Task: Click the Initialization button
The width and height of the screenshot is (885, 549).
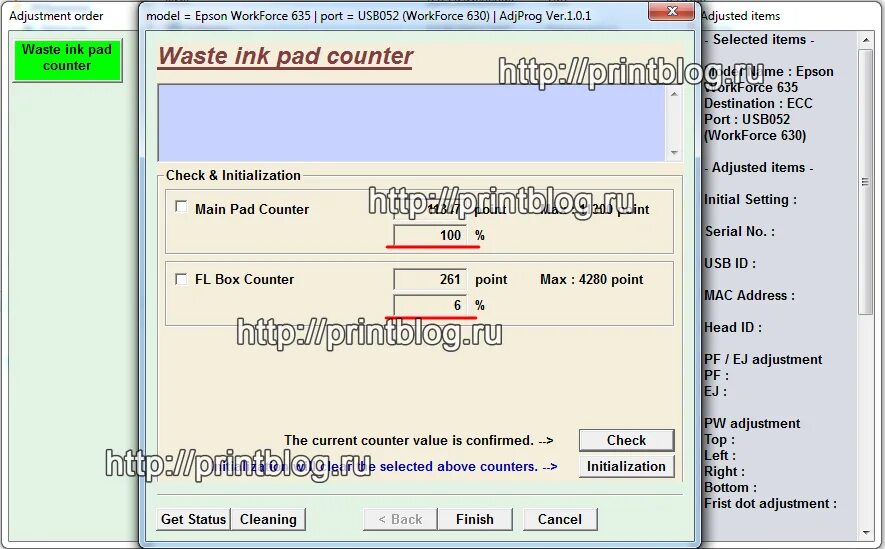Action: [x=626, y=467]
